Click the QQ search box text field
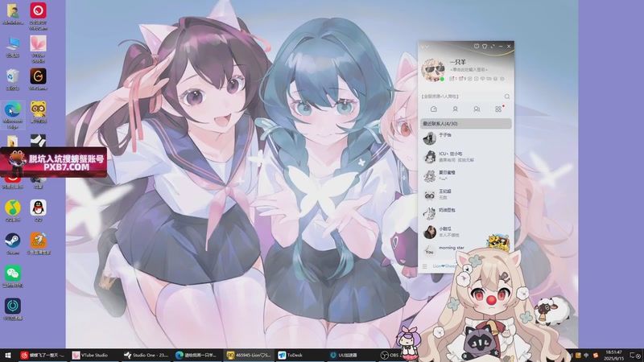Screen dimensions: 644x362 tap(460, 97)
